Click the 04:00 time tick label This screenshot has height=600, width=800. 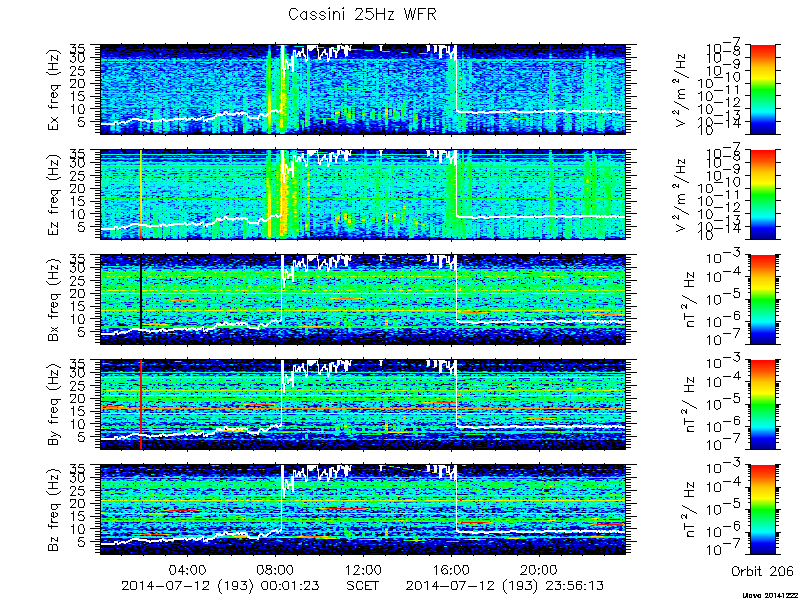188,569
